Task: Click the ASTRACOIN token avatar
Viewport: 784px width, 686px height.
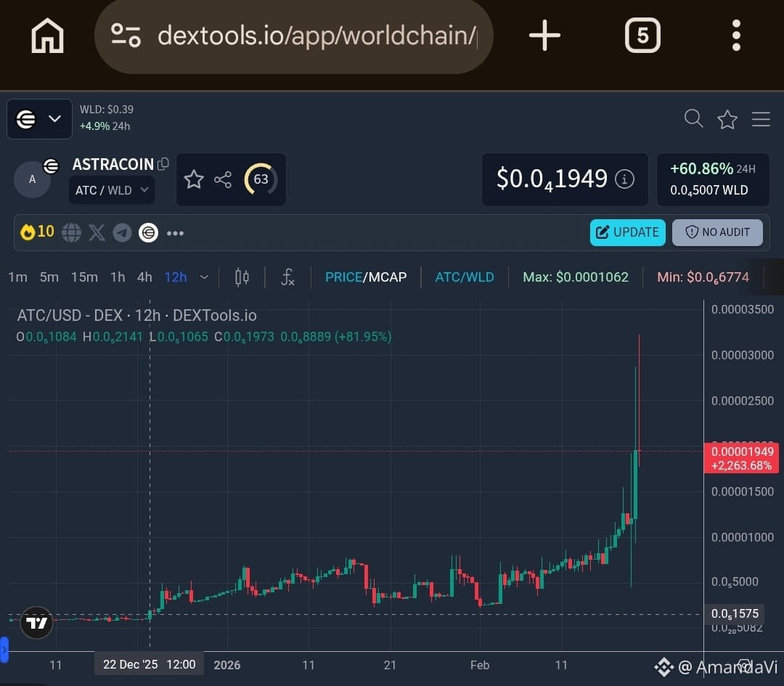Action: coord(32,179)
